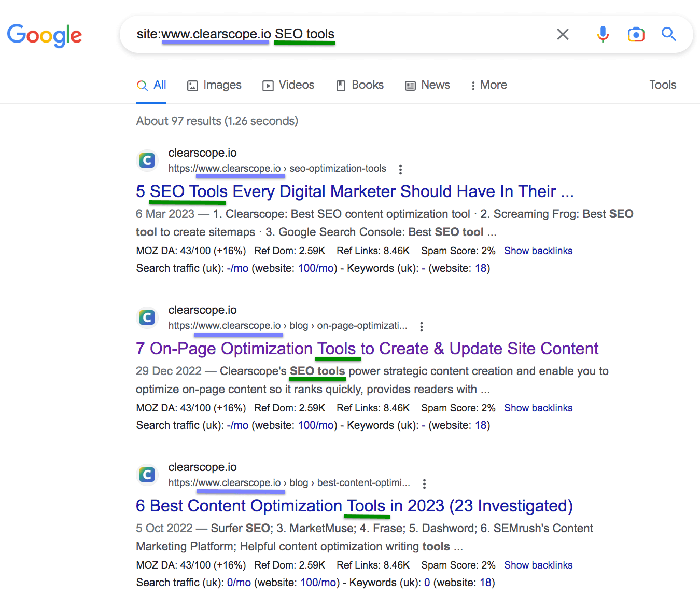Open the three-dot menu for on-page-optimizati... result
This screenshot has height=609, width=700.
pos(422,326)
